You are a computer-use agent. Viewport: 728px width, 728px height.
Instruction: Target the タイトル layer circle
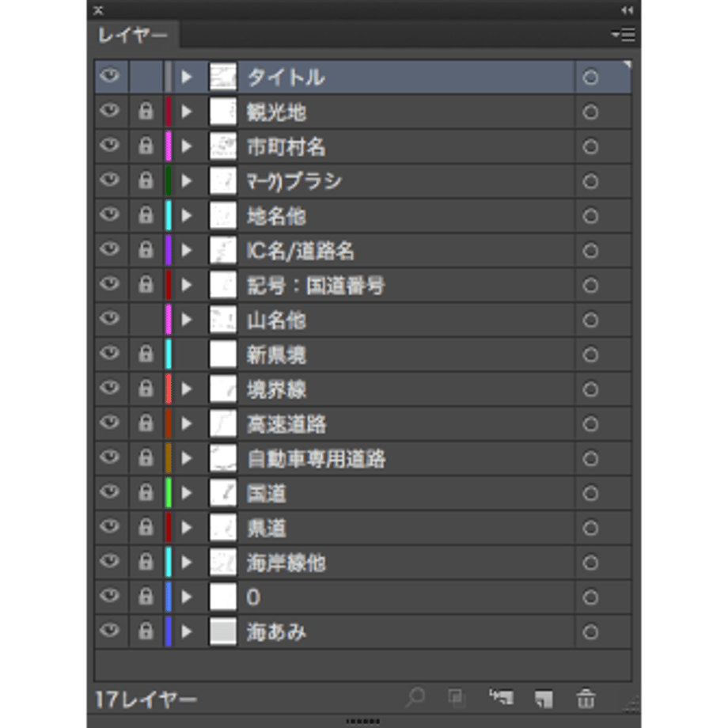[x=590, y=77]
